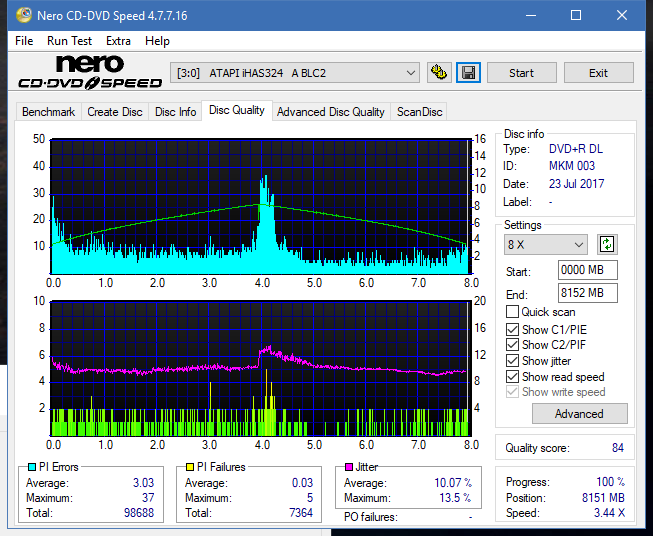Click the PI Failures total 7364
Image resolution: width=653 pixels, height=536 pixels.
[301, 512]
